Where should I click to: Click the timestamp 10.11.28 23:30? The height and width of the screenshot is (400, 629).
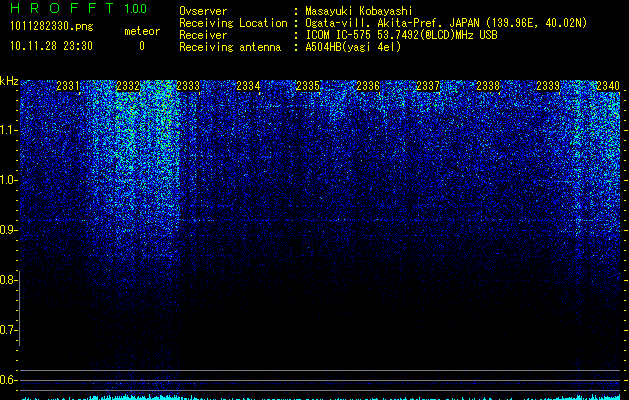[51, 46]
